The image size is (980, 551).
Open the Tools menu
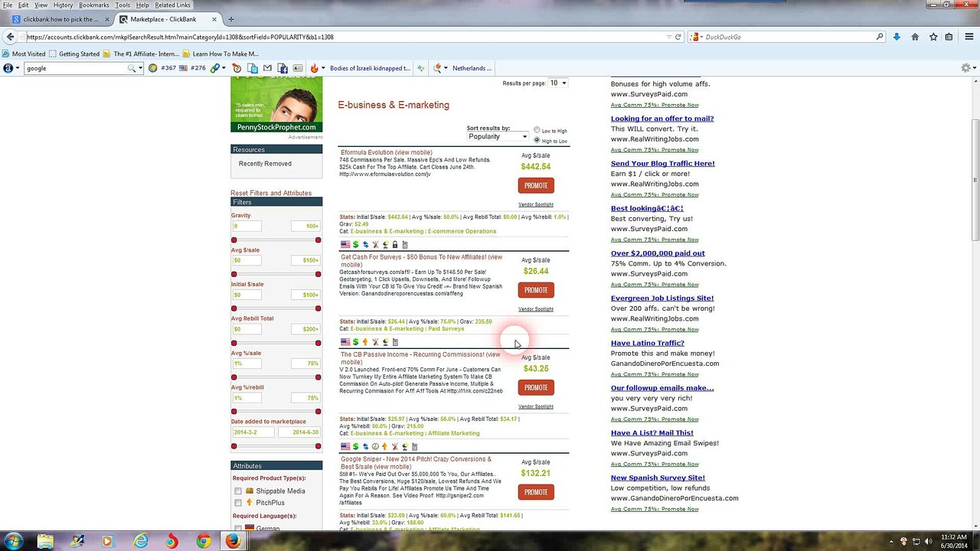pyautogui.click(x=122, y=5)
